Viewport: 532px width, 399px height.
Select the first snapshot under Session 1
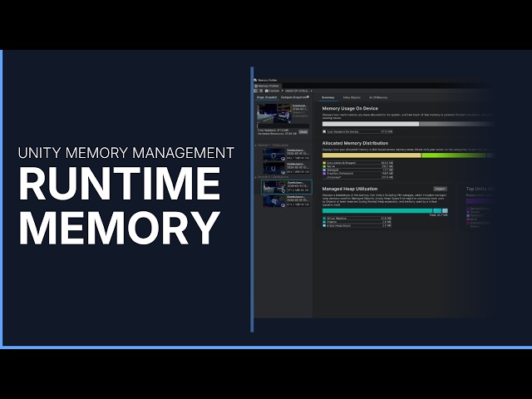[286, 154]
